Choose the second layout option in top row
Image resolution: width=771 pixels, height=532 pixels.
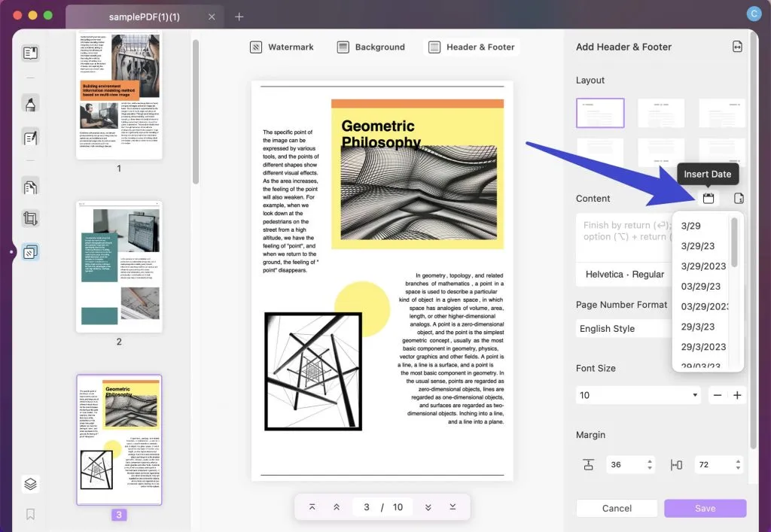[661, 113]
